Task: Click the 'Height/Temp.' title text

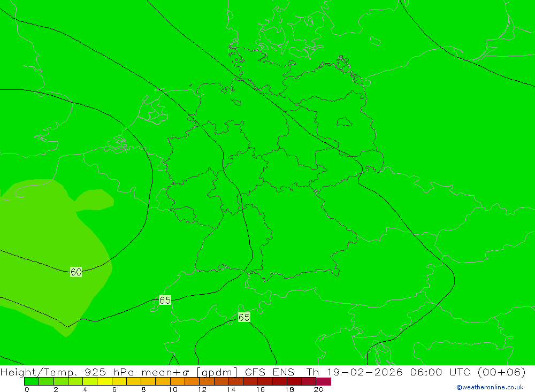Action: pos(39,372)
